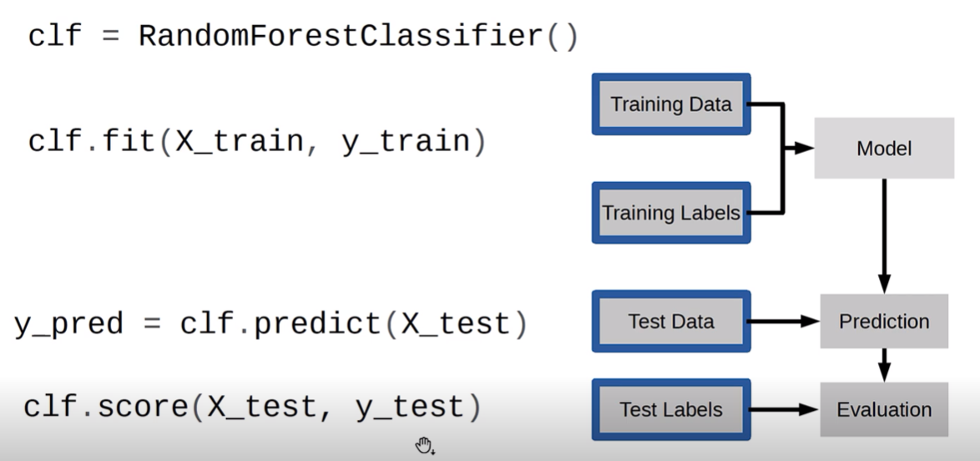
Task: Click y_test argument in score call
Action: [x=411, y=408]
